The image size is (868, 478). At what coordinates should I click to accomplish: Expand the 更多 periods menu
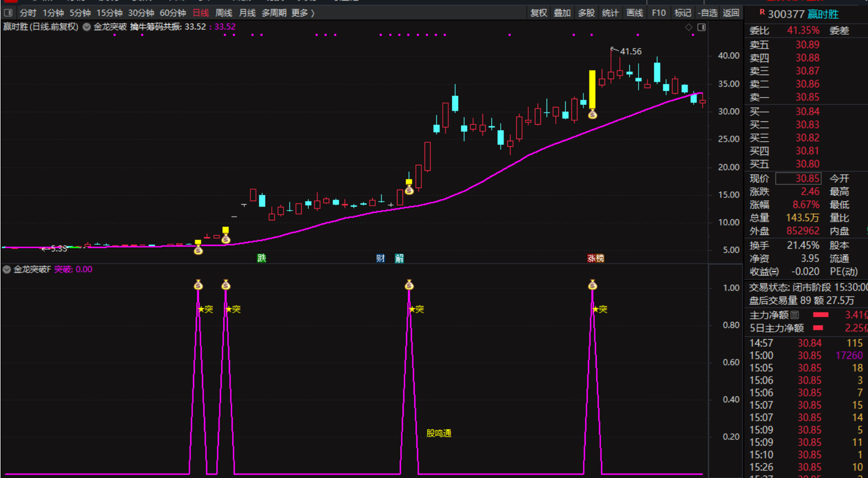pyautogui.click(x=303, y=13)
